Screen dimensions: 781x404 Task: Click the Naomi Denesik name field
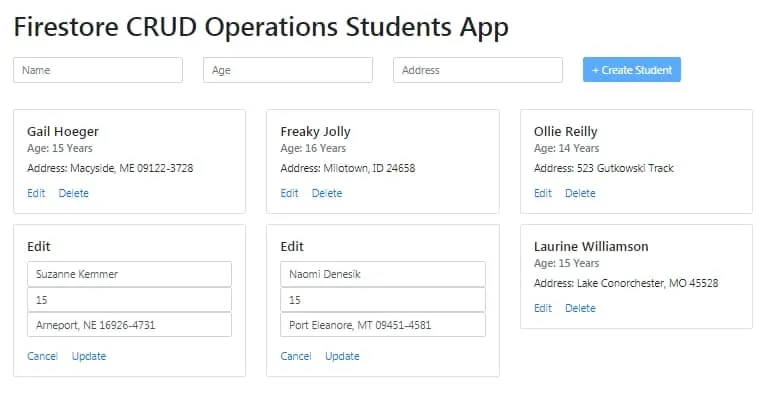(383, 274)
